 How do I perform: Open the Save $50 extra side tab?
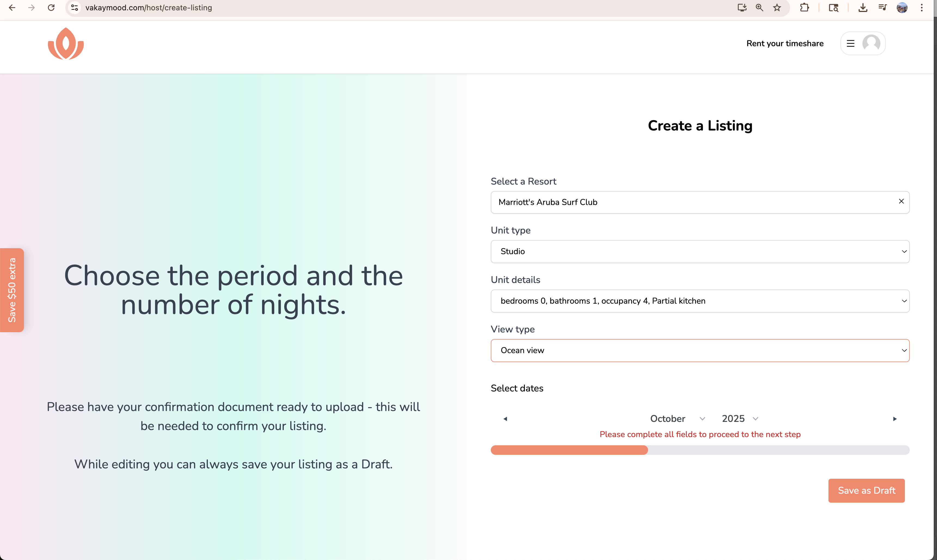pos(12,290)
